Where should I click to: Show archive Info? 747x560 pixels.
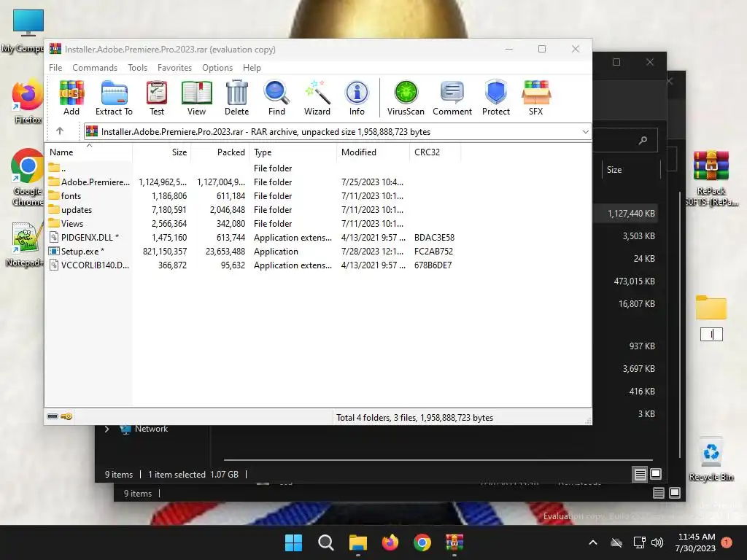pos(357,98)
